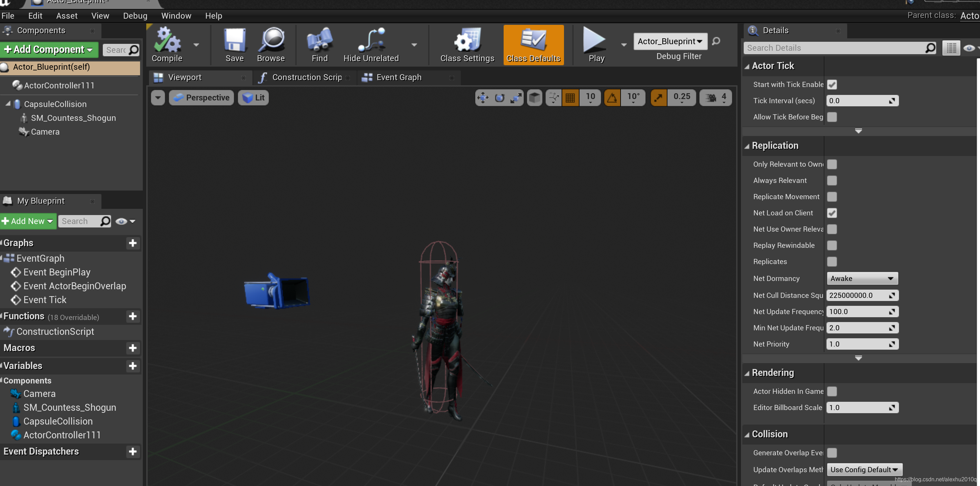Collapse the Rendering section
Image resolution: width=980 pixels, height=486 pixels.
pyautogui.click(x=747, y=374)
